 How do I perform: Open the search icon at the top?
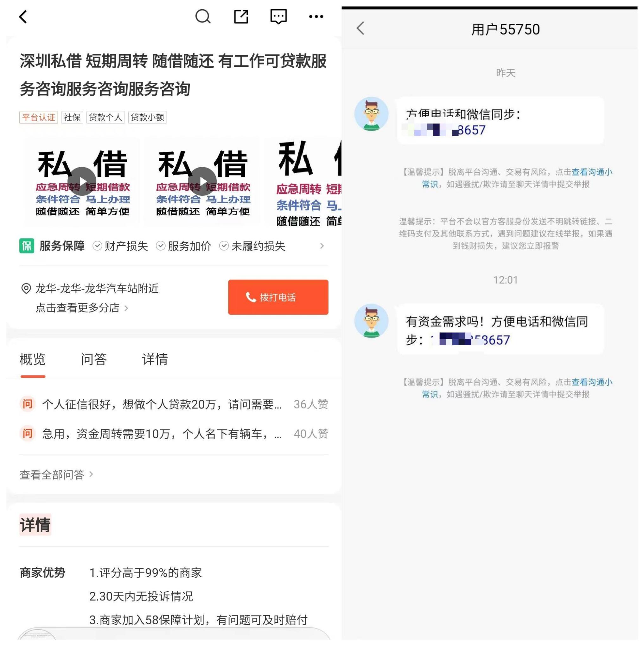point(203,16)
